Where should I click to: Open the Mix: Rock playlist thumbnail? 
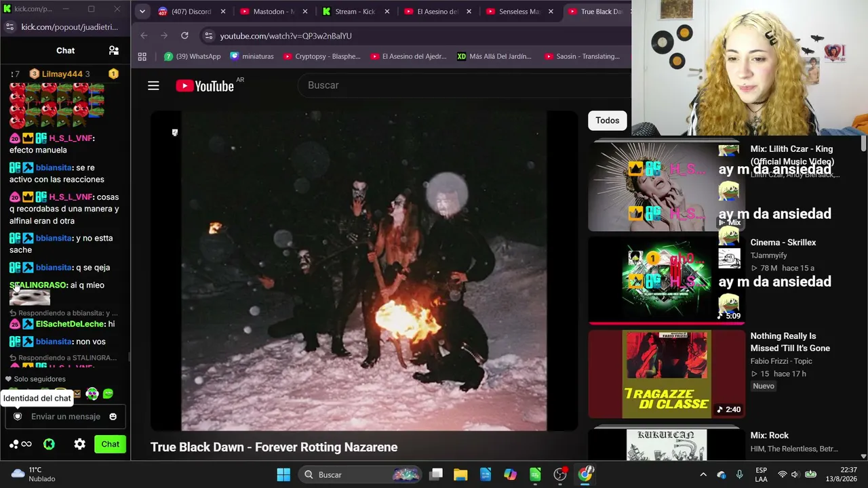(x=666, y=443)
